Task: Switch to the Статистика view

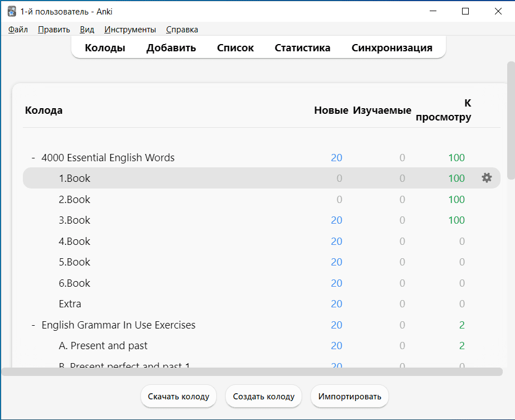Action: coord(302,48)
